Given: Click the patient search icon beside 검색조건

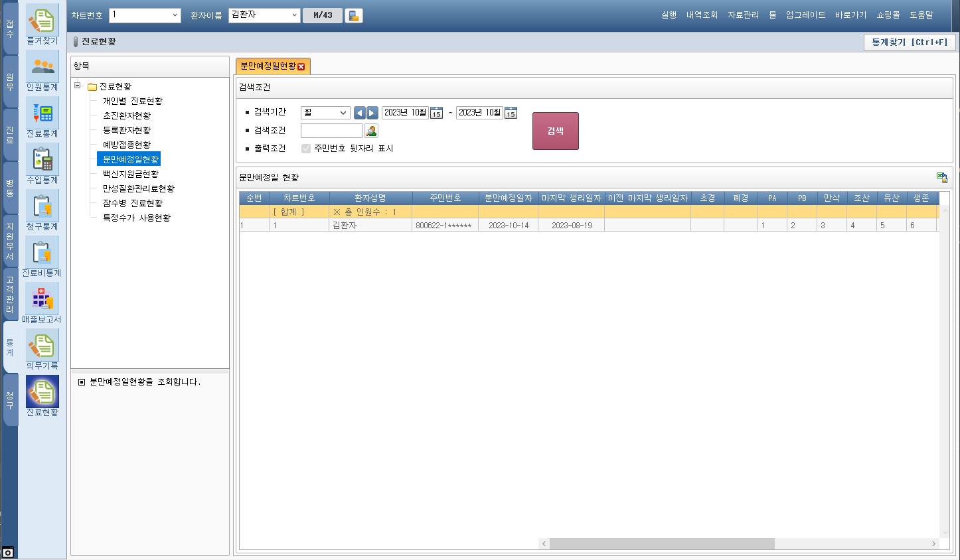Looking at the screenshot, I should (371, 131).
